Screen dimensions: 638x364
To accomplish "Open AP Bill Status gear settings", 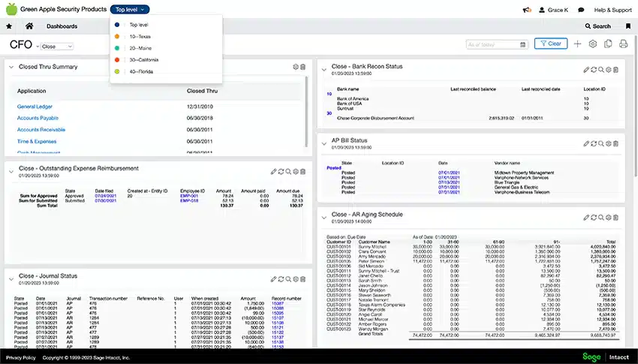I will click(x=609, y=143).
